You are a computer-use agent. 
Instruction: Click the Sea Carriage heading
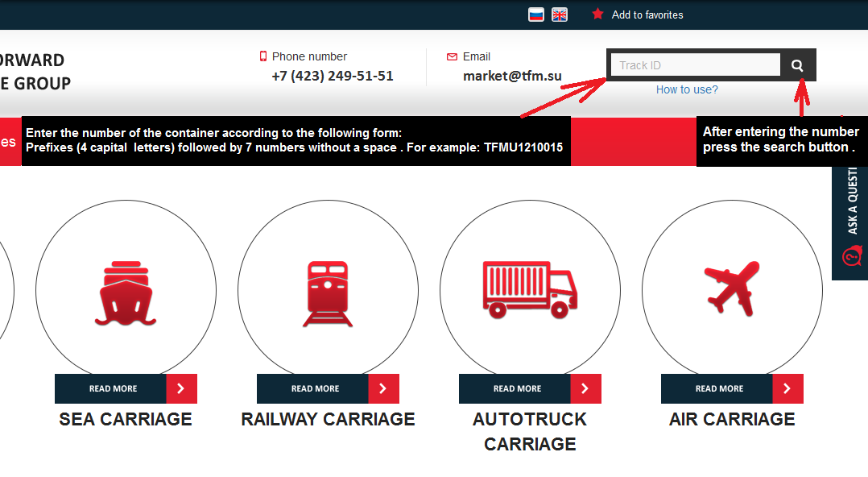[x=126, y=419]
